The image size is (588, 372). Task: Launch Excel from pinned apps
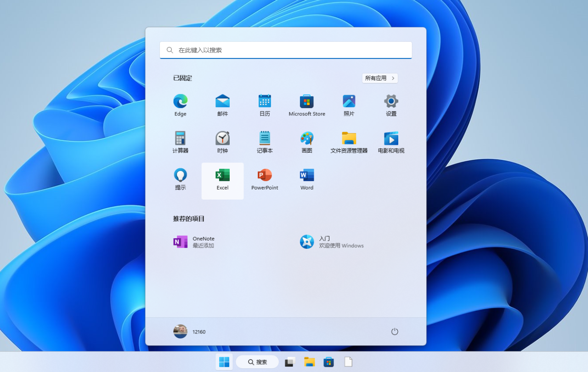tap(222, 181)
